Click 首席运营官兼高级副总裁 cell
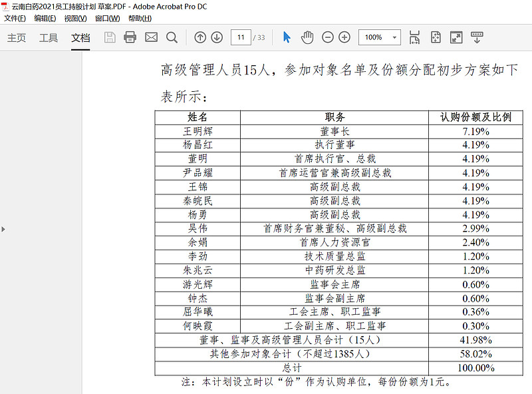The image size is (532, 394). (335, 173)
